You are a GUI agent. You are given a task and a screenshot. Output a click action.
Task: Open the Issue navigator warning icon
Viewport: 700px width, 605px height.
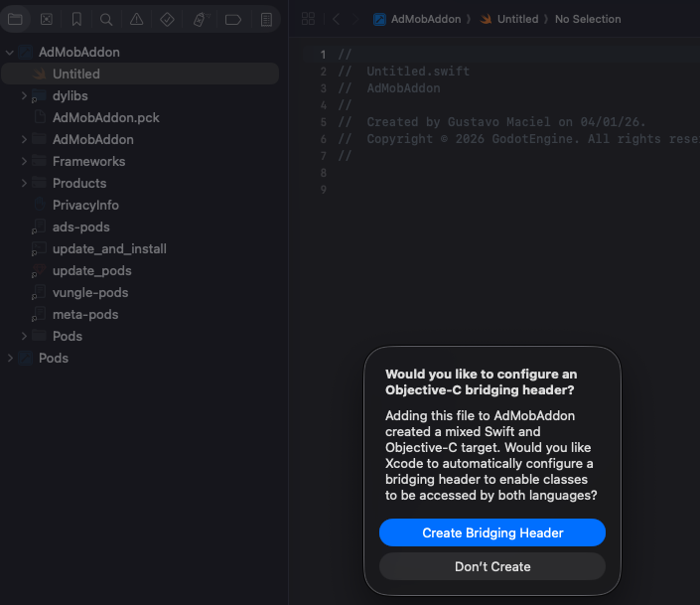click(x=136, y=19)
